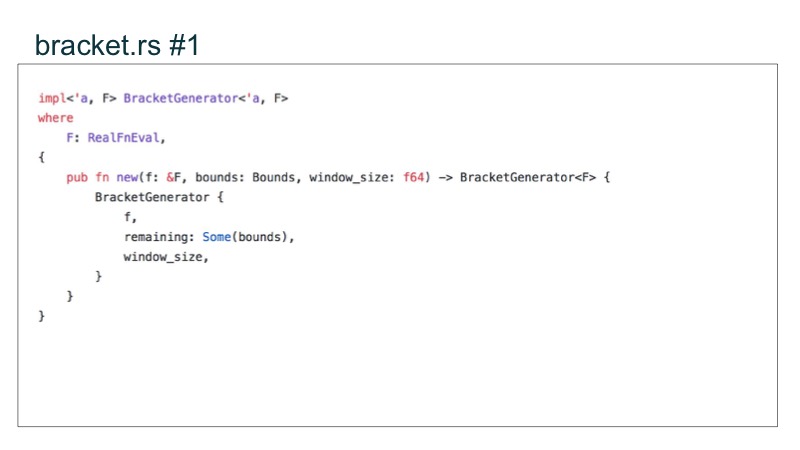Click the "->" return arrow
Image resolution: width=800 pixels, height=450 pixels.
pos(446,177)
